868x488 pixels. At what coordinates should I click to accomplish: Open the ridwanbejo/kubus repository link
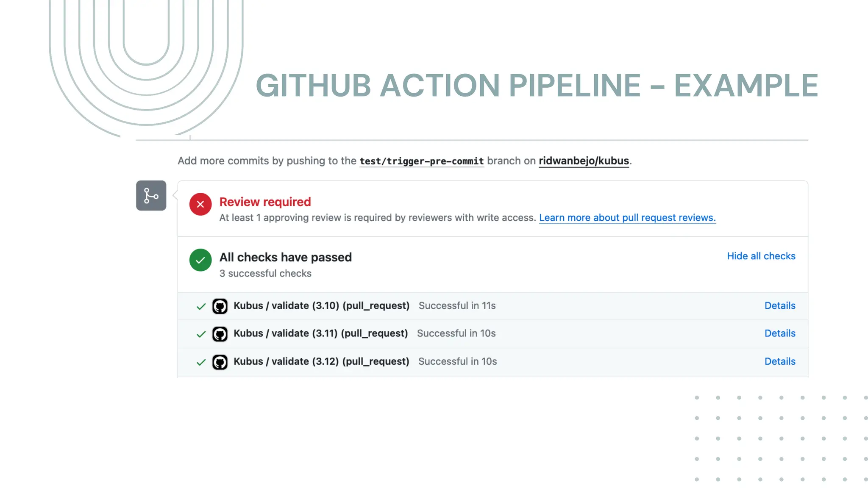[x=584, y=161]
